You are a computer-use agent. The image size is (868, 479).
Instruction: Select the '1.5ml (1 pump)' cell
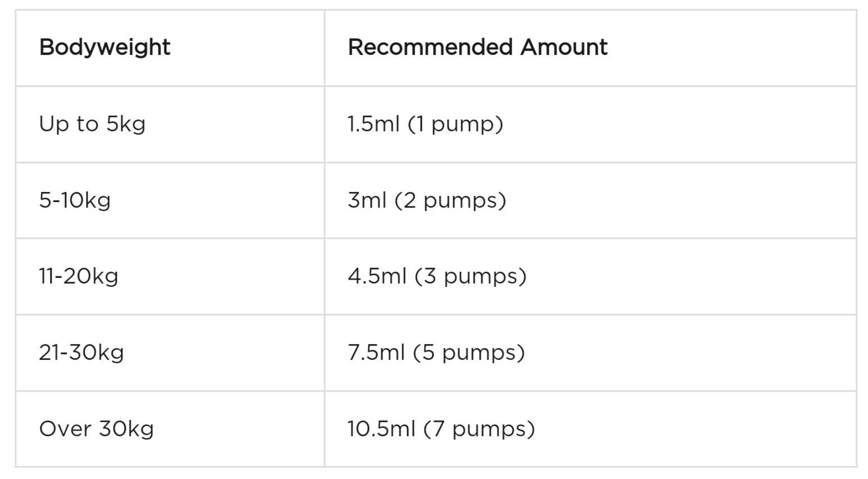click(425, 124)
